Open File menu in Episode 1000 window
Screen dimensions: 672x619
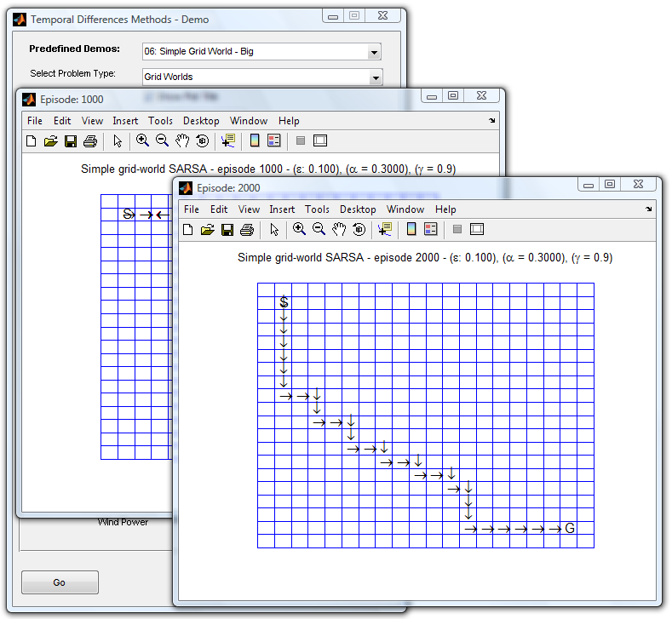coord(35,121)
